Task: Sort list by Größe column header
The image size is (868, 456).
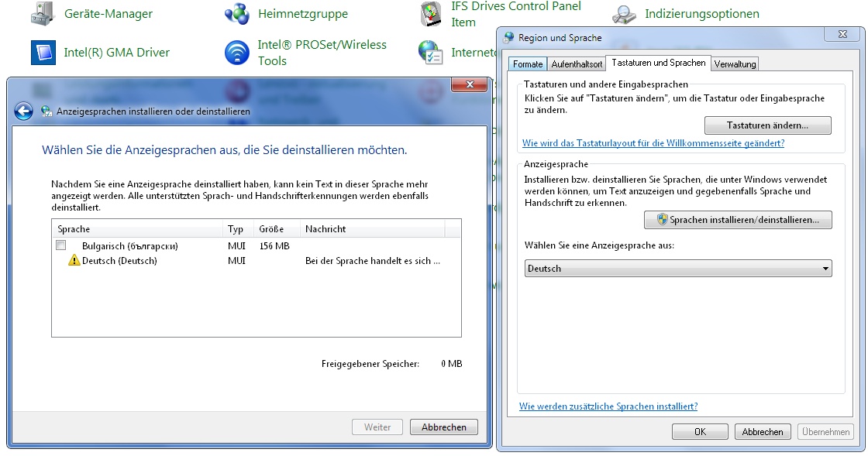Action: click(271, 229)
